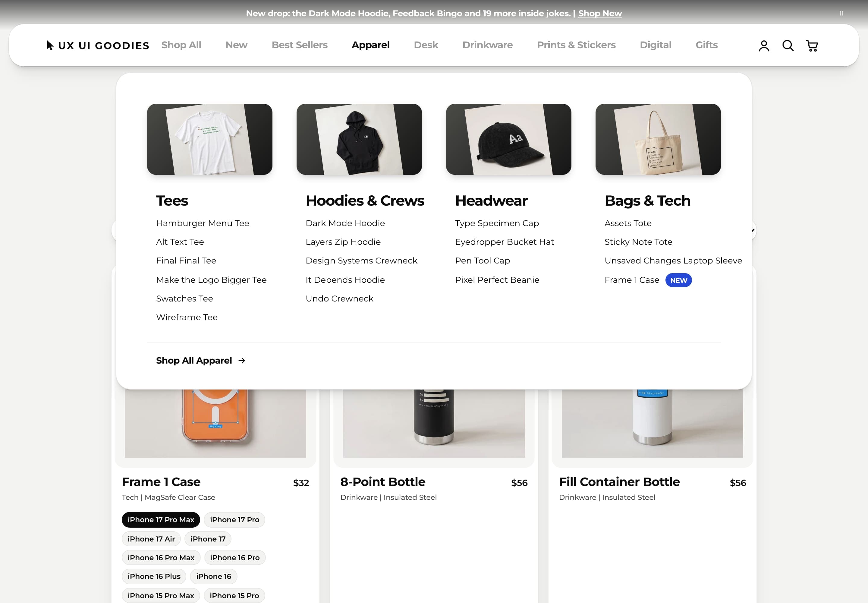The width and height of the screenshot is (868, 603).
Task: Expand the Drinkware menu
Action: click(x=488, y=45)
